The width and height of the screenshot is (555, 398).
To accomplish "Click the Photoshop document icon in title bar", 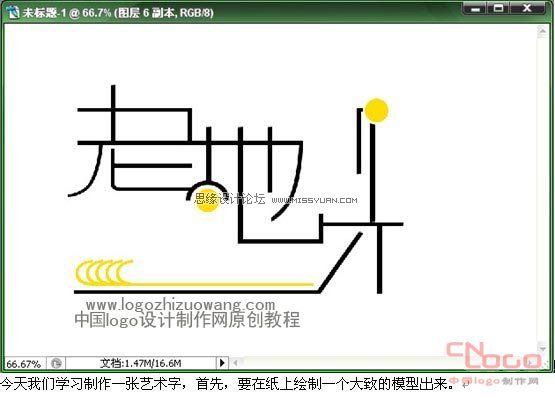I will click(x=13, y=12).
